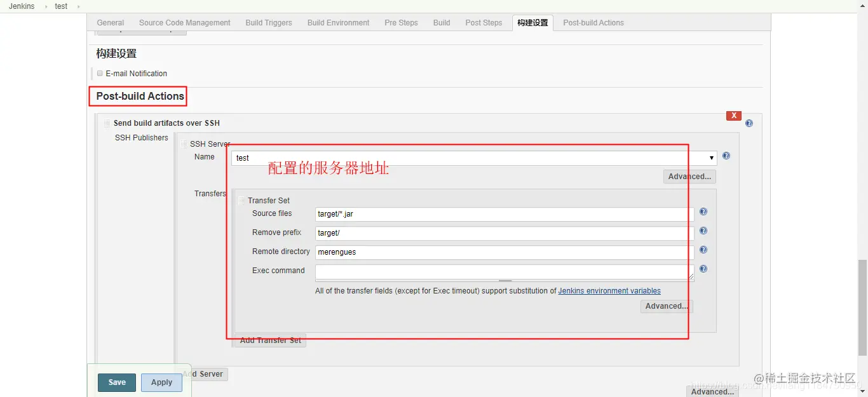
Task: Click the SSH Publishers label
Action: 142,138
